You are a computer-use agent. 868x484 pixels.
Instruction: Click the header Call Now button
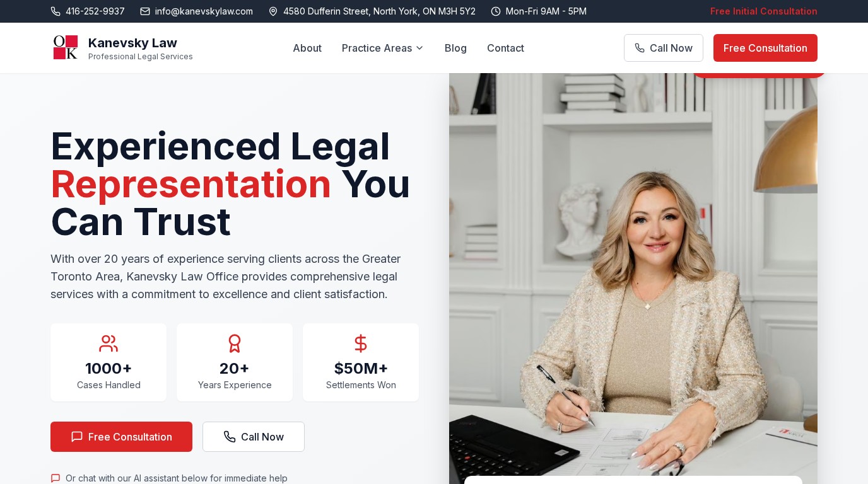click(664, 48)
